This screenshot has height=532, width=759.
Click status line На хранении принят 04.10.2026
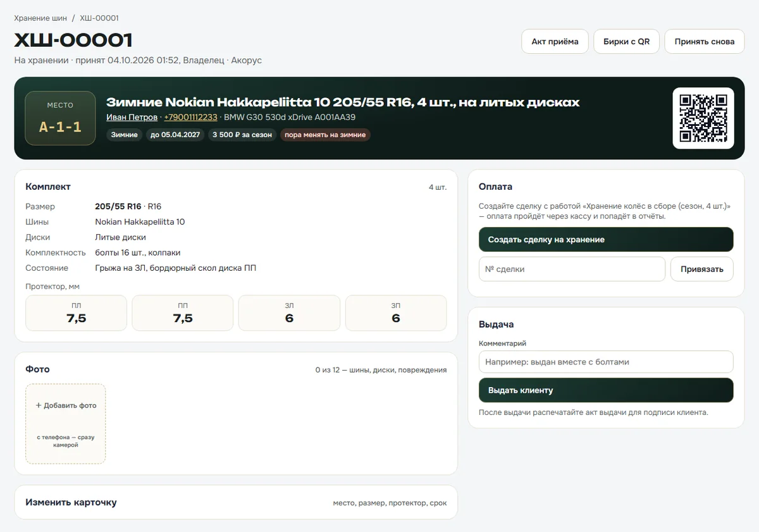pos(138,60)
